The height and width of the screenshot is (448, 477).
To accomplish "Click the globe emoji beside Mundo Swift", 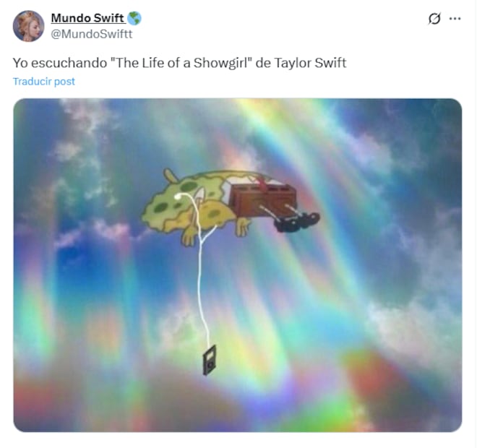I will tap(134, 18).
